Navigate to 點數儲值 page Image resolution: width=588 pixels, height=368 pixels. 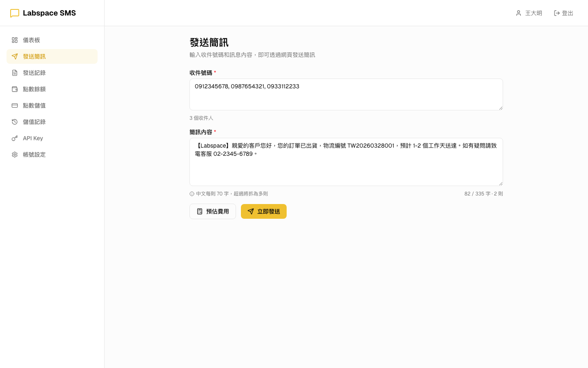(x=34, y=105)
